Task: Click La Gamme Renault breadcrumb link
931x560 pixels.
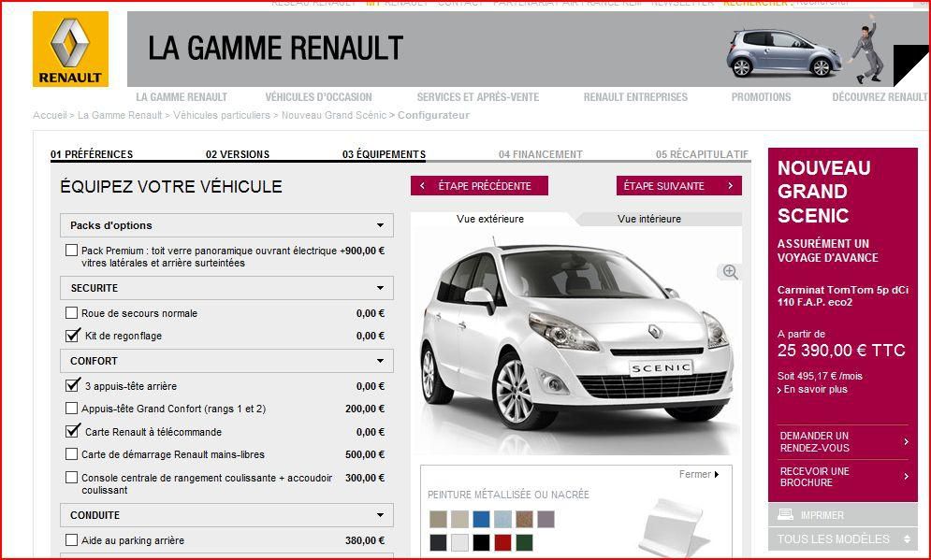Action: (x=120, y=115)
